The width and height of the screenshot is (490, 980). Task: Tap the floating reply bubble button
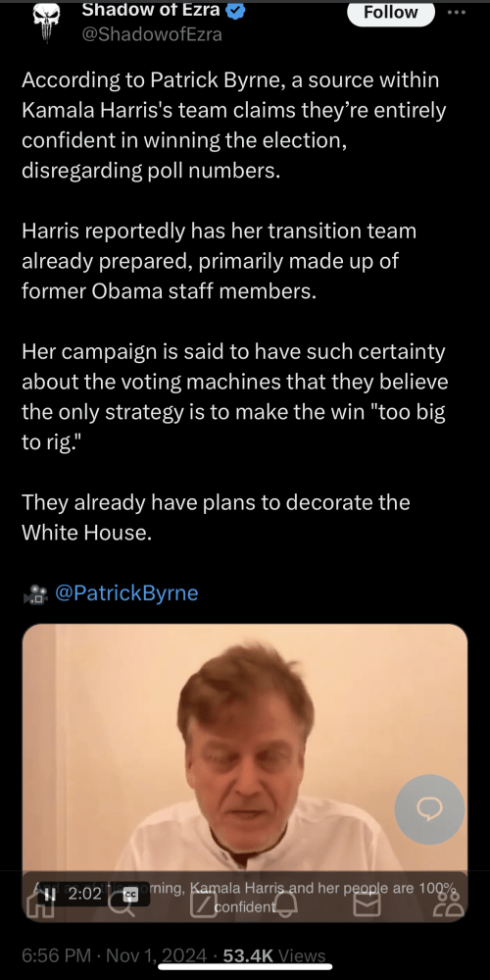click(429, 809)
